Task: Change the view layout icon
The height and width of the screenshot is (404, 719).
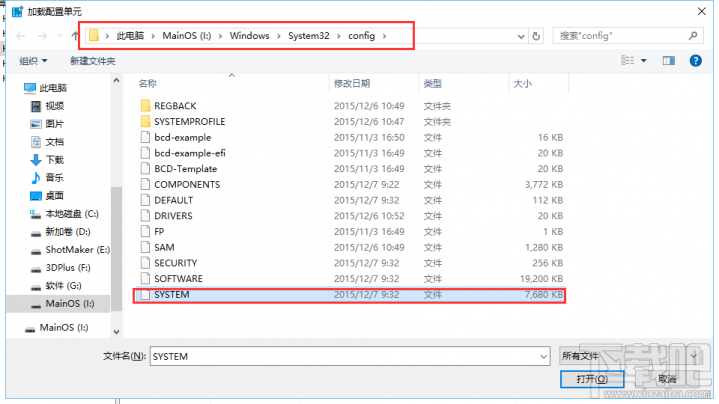Action: (628, 61)
